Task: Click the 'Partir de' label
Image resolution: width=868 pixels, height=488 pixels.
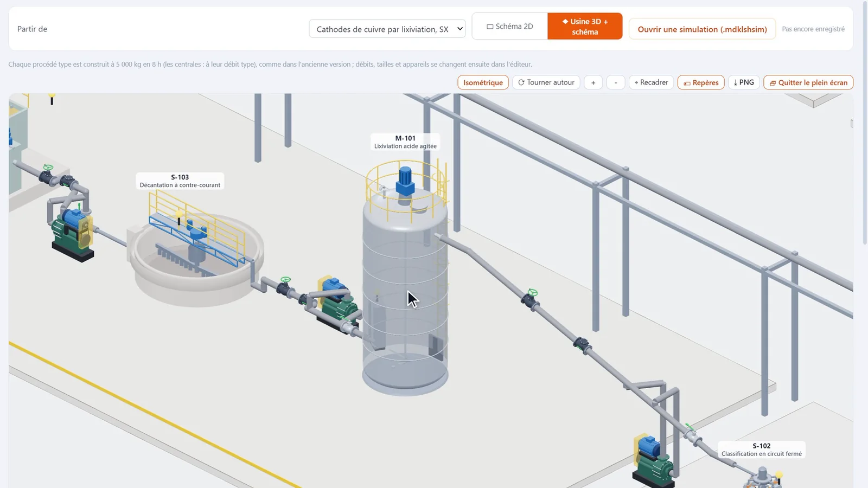Action: 32,29
